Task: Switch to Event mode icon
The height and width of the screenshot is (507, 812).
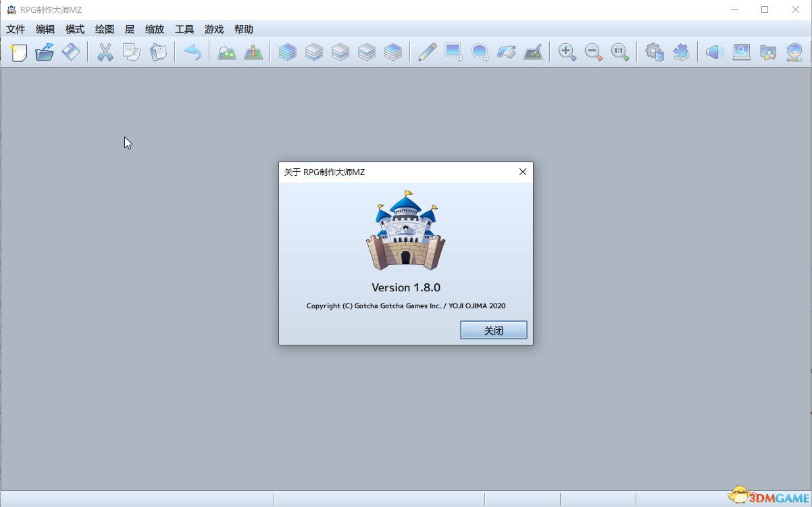Action: (253, 52)
